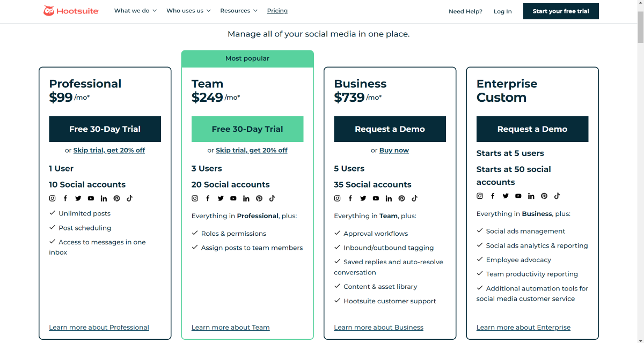This screenshot has height=343, width=644.
Task: Click Instagram icon in Professional plan
Action: pos(53,198)
